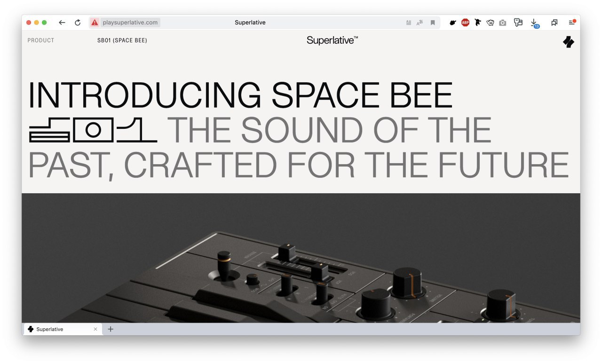Click the synthesizer product image

click(301, 258)
